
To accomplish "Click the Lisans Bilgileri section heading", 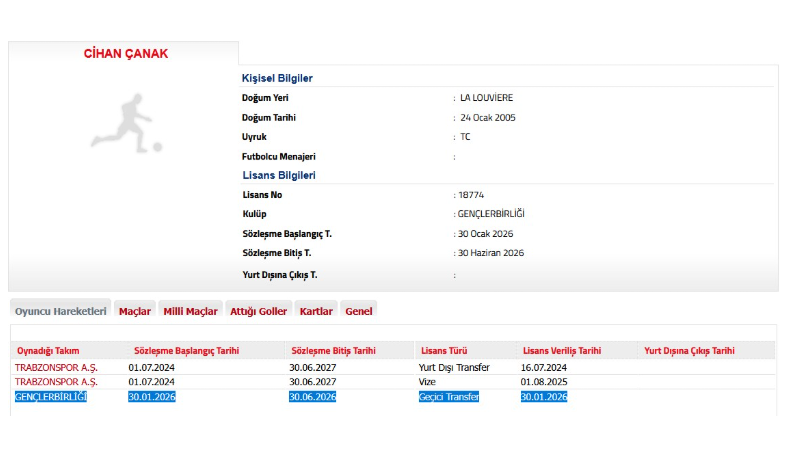I will click(x=279, y=175).
